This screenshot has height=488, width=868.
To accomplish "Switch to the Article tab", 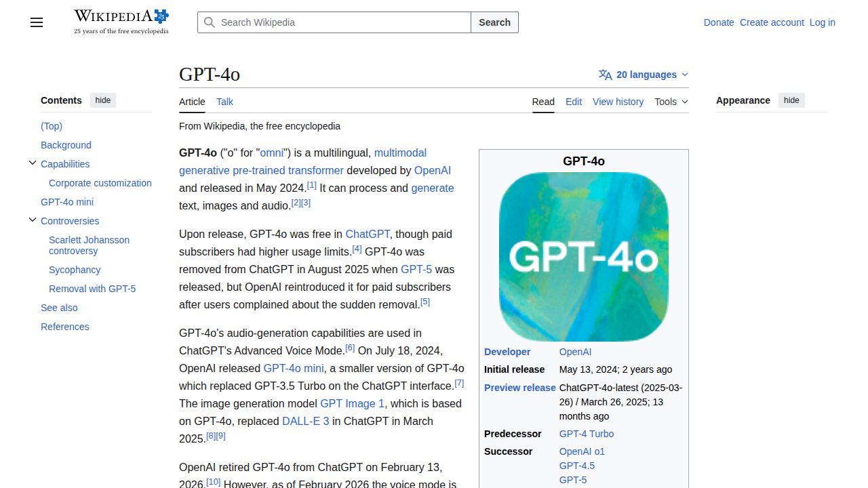I will (x=192, y=102).
